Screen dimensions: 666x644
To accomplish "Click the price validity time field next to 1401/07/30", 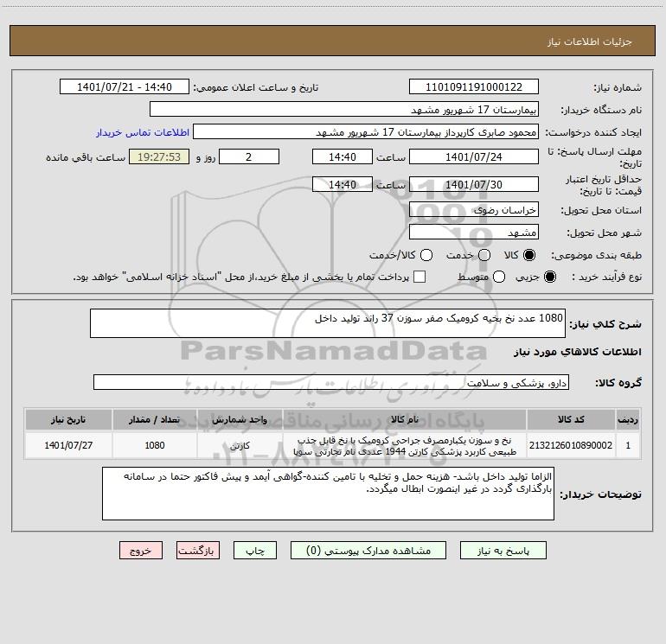I will pyautogui.click(x=343, y=184).
